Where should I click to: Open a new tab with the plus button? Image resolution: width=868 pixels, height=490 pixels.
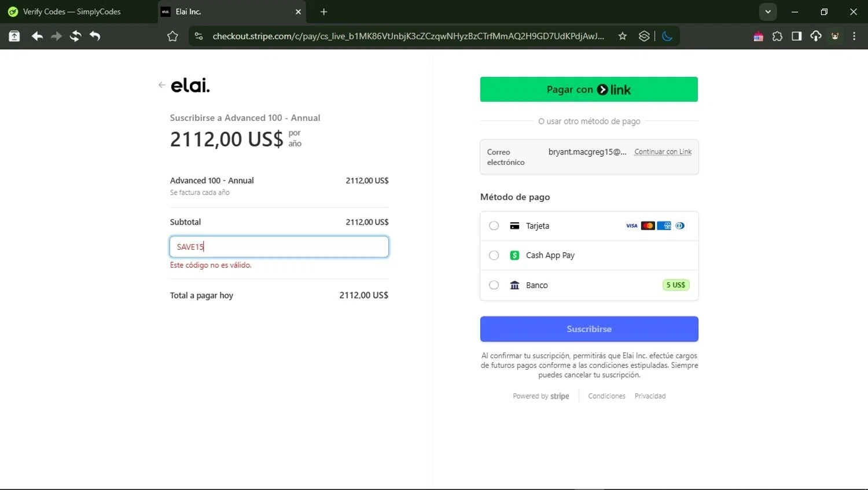coord(324,12)
